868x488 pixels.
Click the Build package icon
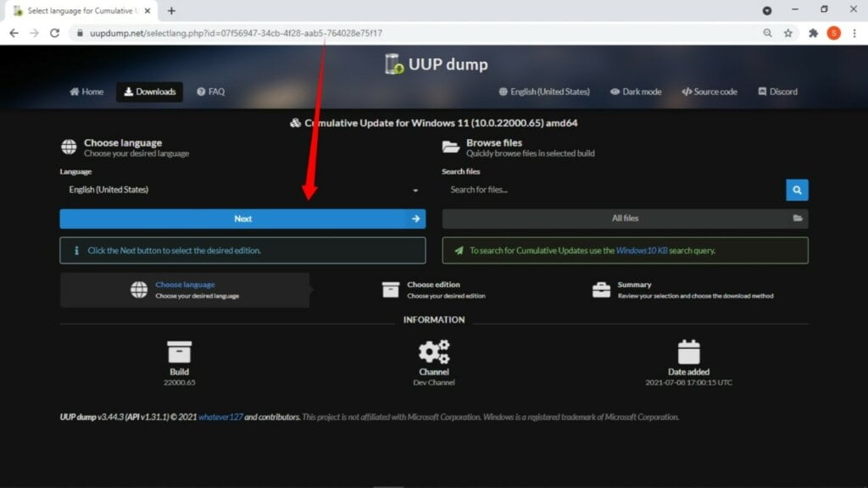(x=179, y=350)
